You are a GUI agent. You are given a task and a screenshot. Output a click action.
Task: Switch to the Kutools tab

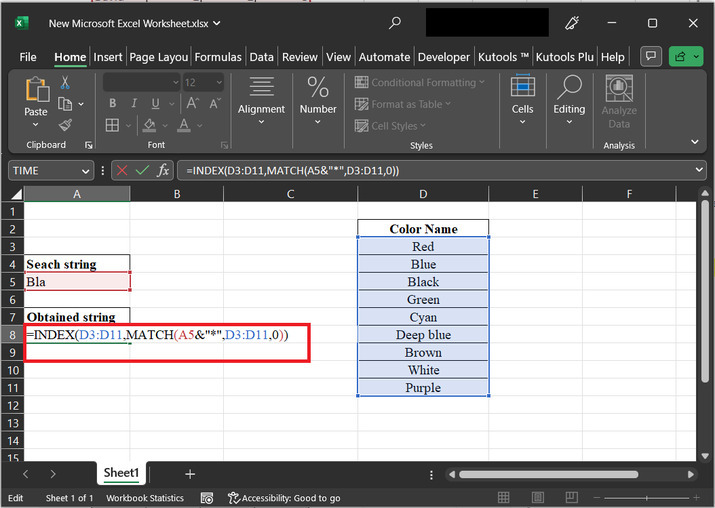pyautogui.click(x=503, y=57)
